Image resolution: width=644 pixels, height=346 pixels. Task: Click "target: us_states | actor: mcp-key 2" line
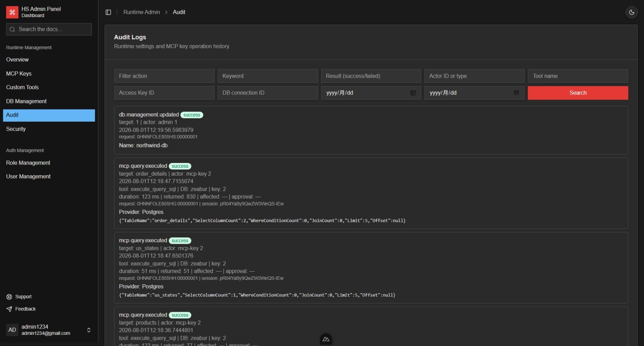point(161,248)
